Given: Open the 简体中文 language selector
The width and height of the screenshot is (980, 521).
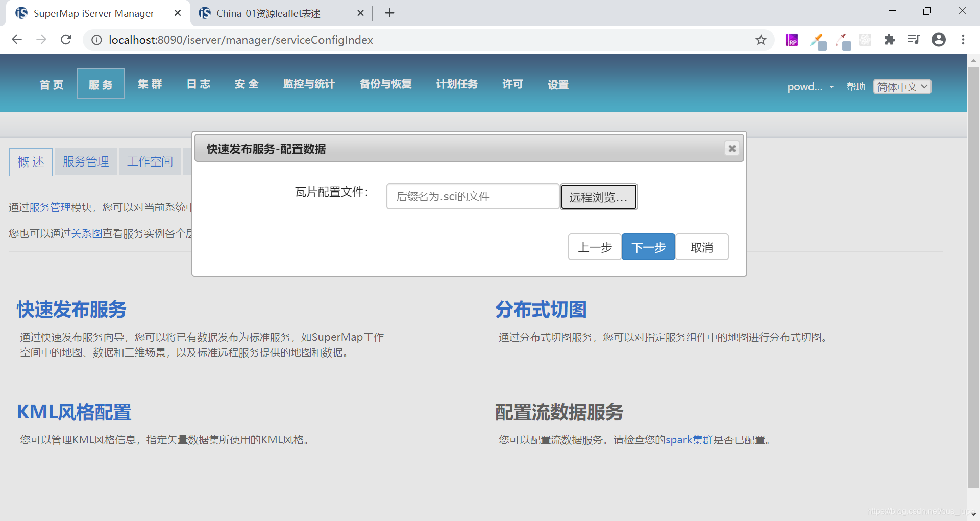Looking at the screenshot, I should [x=902, y=87].
